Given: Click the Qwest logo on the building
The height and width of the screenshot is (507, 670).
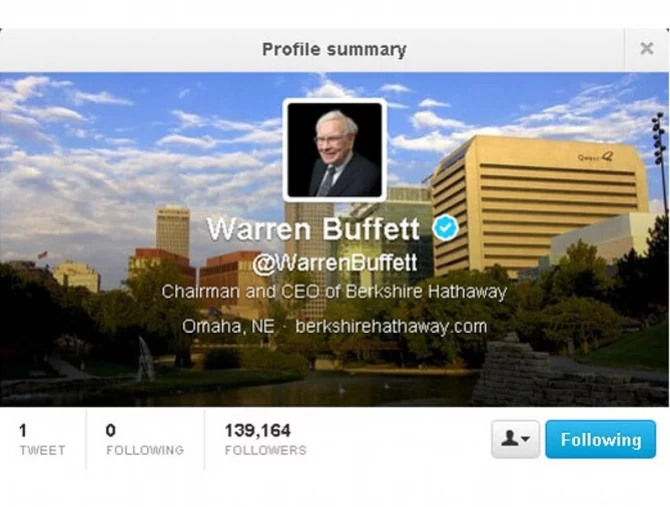Looking at the screenshot, I should (595, 157).
